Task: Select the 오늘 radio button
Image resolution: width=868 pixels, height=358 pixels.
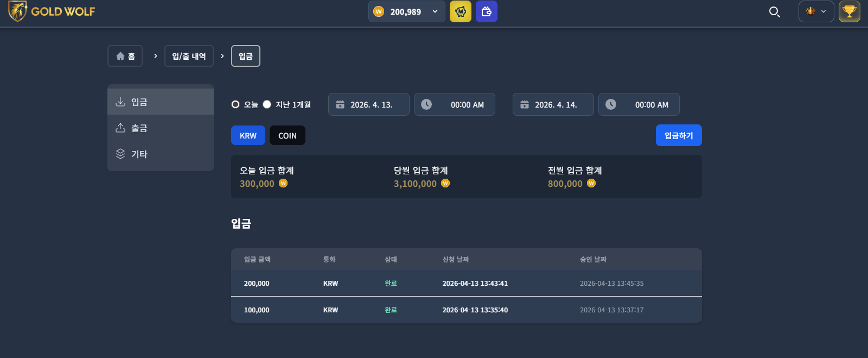Action: pyautogui.click(x=235, y=104)
